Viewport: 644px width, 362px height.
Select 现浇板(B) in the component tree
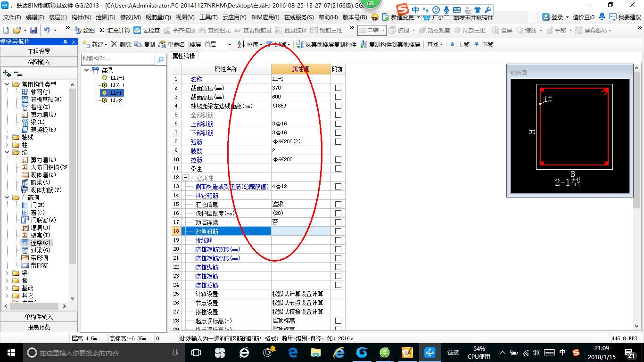(43, 130)
